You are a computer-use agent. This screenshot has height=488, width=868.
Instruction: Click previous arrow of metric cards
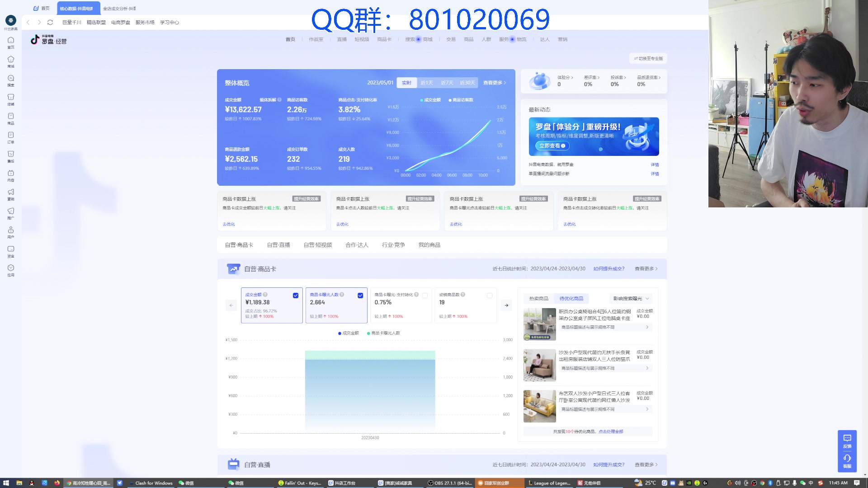(x=231, y=305)
